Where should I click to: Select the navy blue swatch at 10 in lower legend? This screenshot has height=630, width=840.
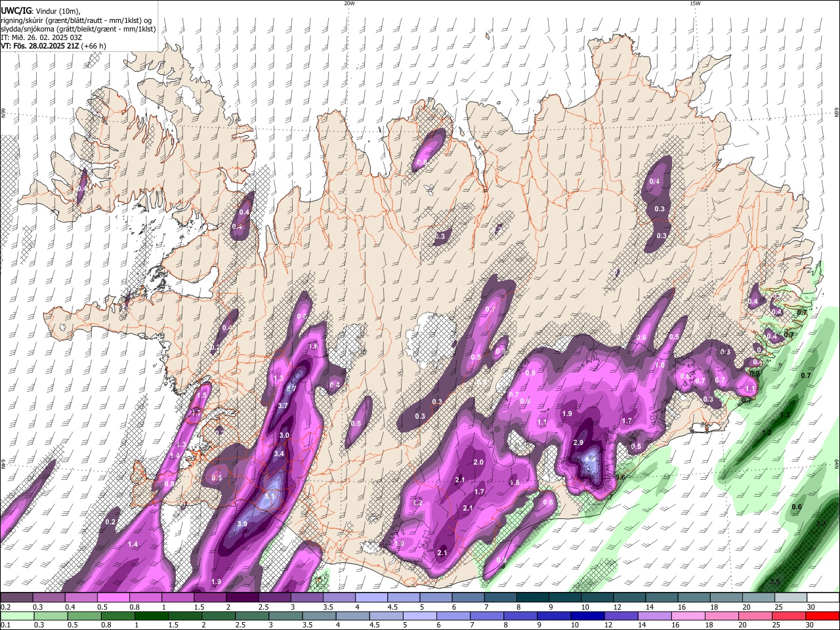click(x=586, y=616)
